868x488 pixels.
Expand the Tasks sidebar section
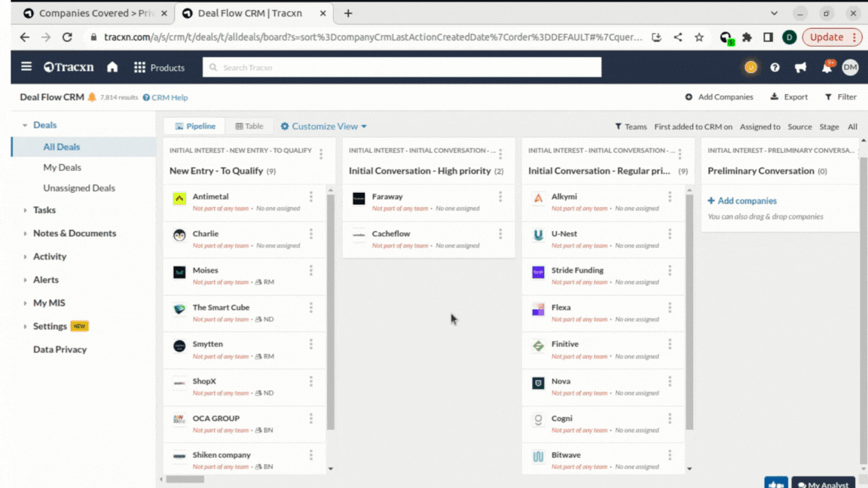point(44,210)
